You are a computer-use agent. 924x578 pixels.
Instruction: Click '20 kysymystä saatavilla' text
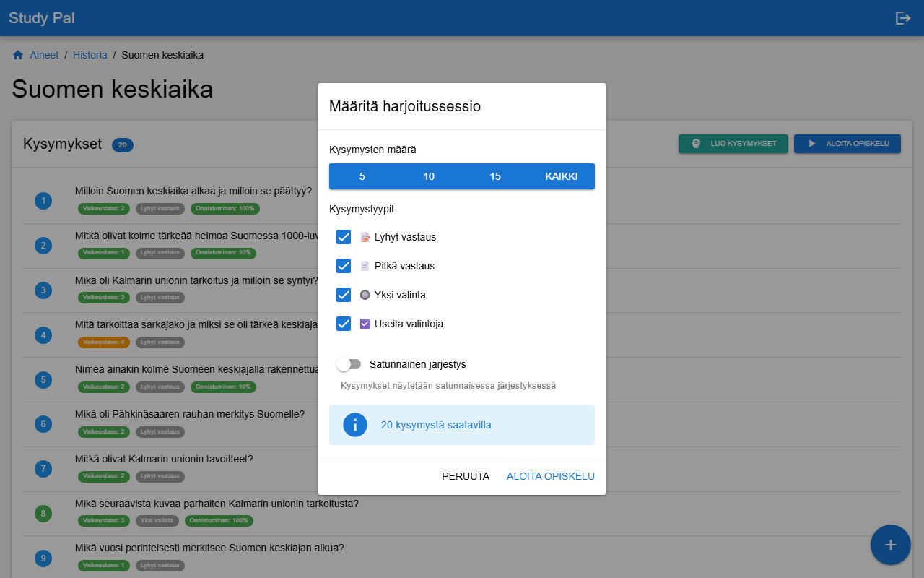click(436, 425)
